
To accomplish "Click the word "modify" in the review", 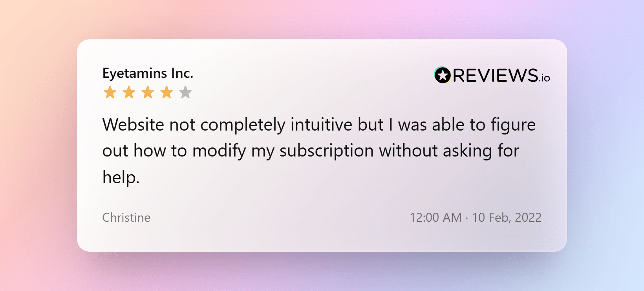I will 219,151.
